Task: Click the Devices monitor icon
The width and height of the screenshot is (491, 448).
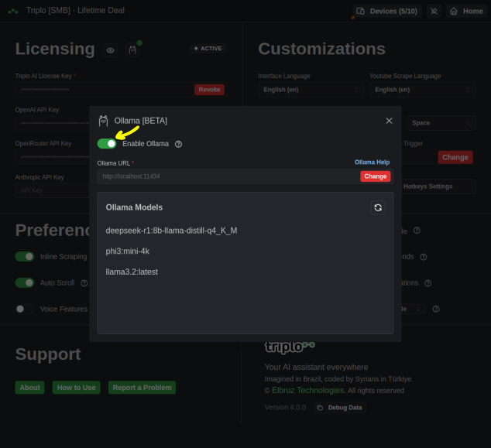Action: pyautogui.click(x=360, y=12)
